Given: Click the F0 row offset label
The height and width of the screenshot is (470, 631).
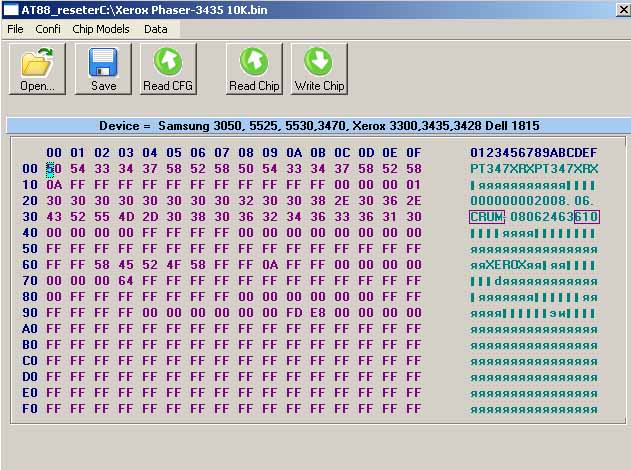Looking at the screenshot, I should (29, 409).
